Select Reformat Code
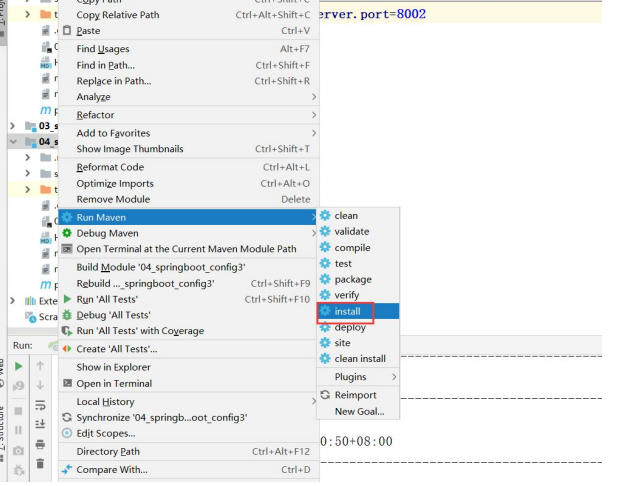This screenshot has height=486, width=634. pos(188,167)
